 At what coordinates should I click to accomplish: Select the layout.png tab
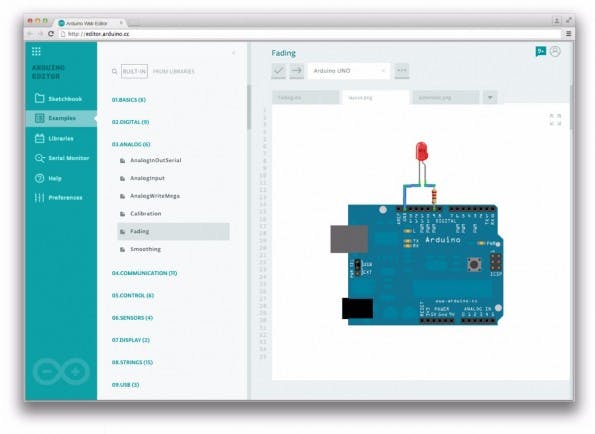tap(376, 97)
